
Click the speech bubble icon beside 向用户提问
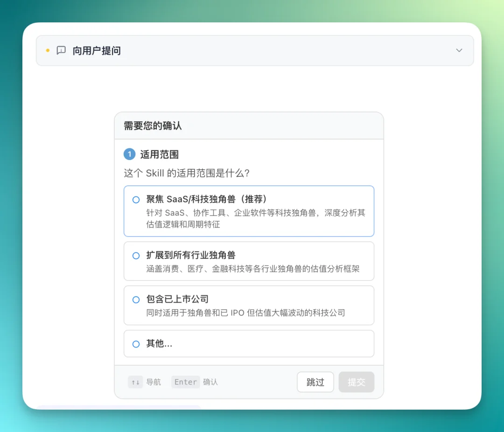click(61, 50)
